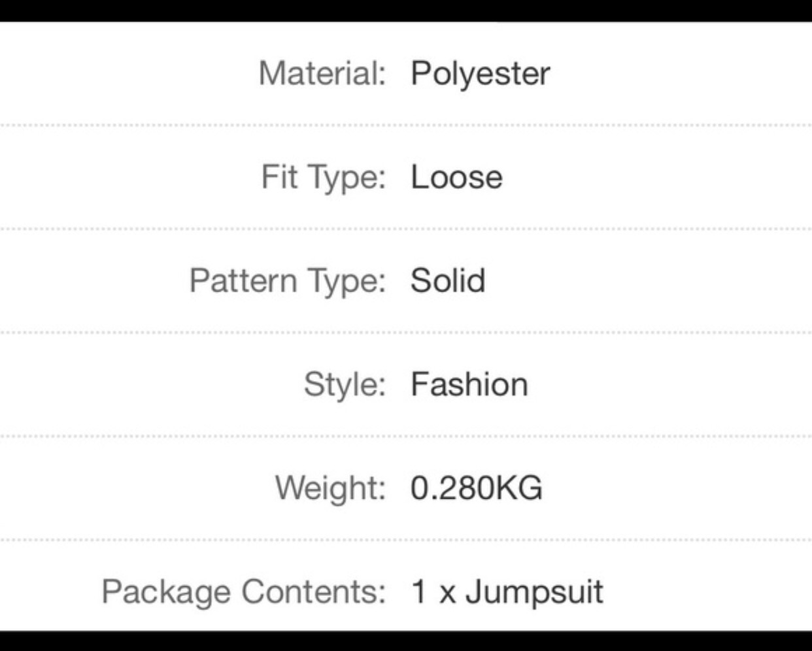Click the Style label
This screenshot has height=651, width=812.
[x=345, y=384]
